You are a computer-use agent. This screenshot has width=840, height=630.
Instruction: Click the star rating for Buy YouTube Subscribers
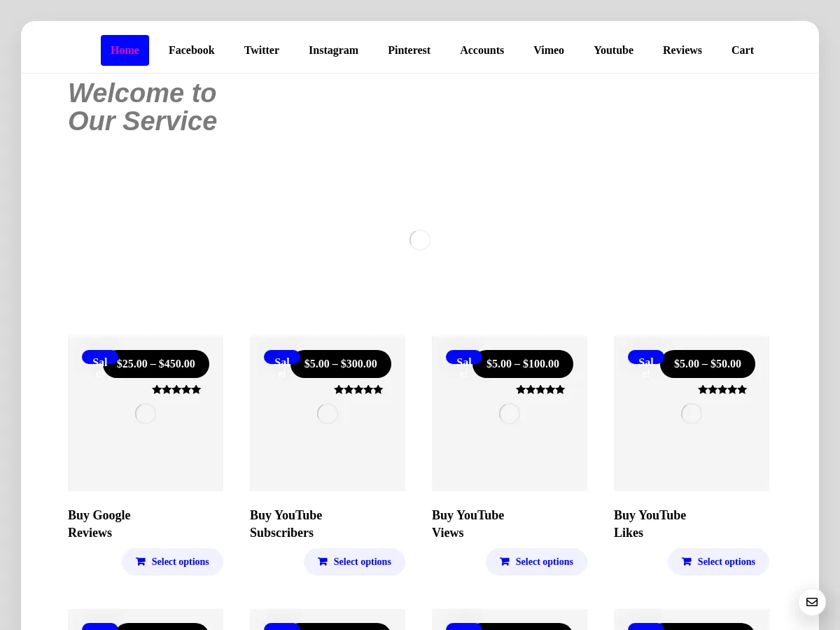pos(358,389)
